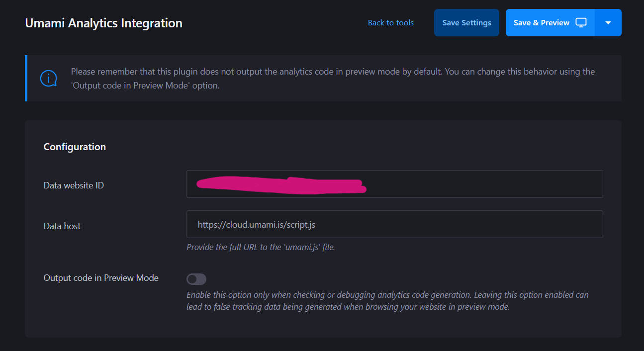This screenshot has height=351, width=644.
Task: Click the Output code in Preview Mode label
Action: [101, 278]
